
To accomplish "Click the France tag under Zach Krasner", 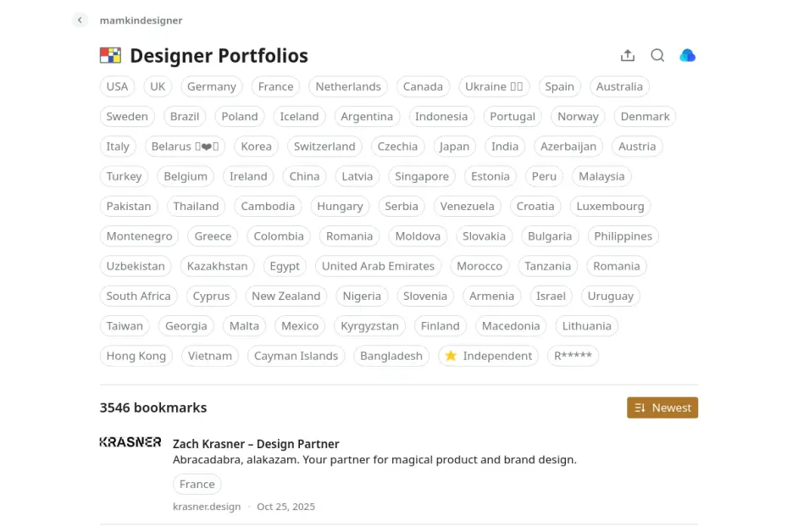I will click(x=197, y=485).
